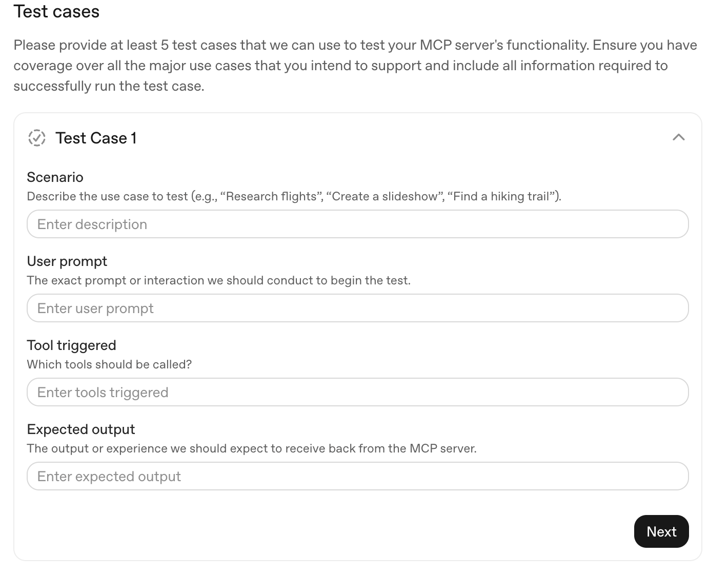Click the Test cases page heading
This screenshot has width=728, height=577.
pos(56,11)
